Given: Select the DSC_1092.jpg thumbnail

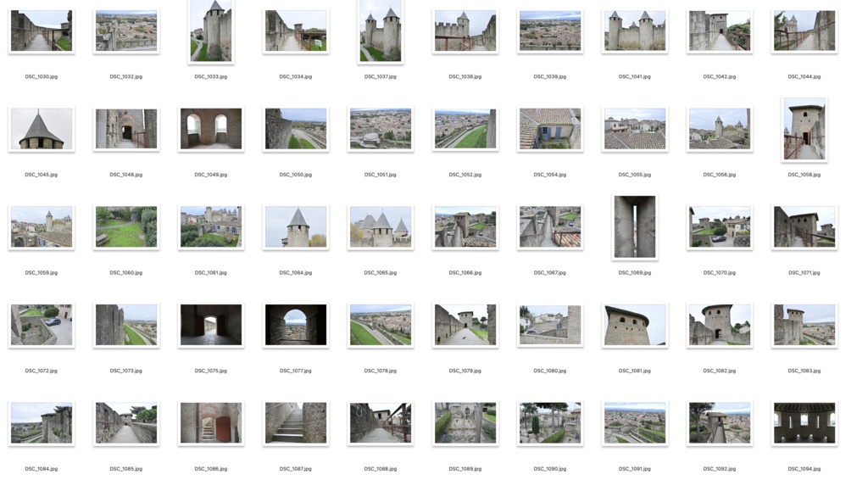Looking at the screenshot, I should click(720, 423).
